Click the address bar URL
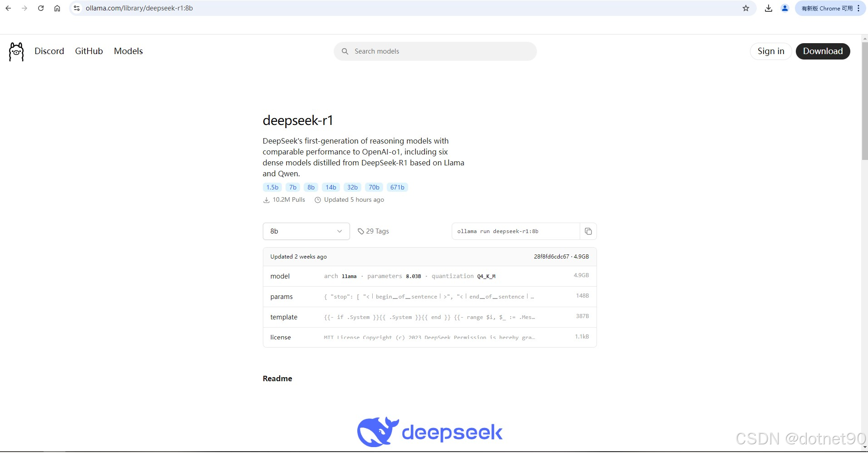Screen dimensions: 868x453 click(x=139, y=8)
